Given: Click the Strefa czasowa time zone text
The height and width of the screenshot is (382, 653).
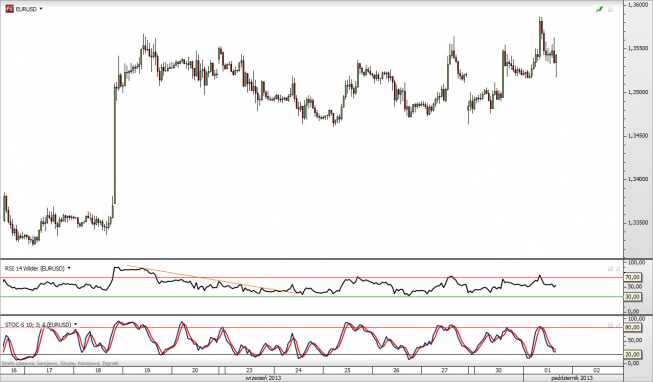Looking at the screenshot, I should tap(60, 363).
